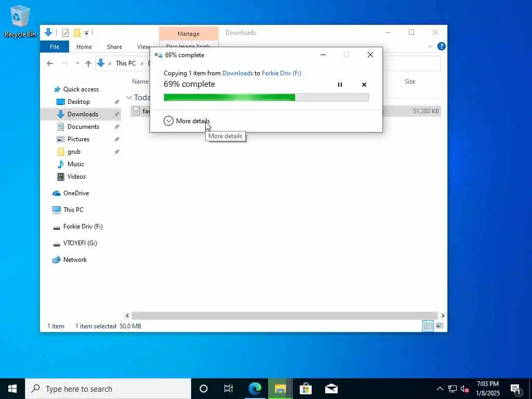Open Forkie Driv (F:) in navigation pane
Viewport: 532px width, 399px height.
(83, 227)
